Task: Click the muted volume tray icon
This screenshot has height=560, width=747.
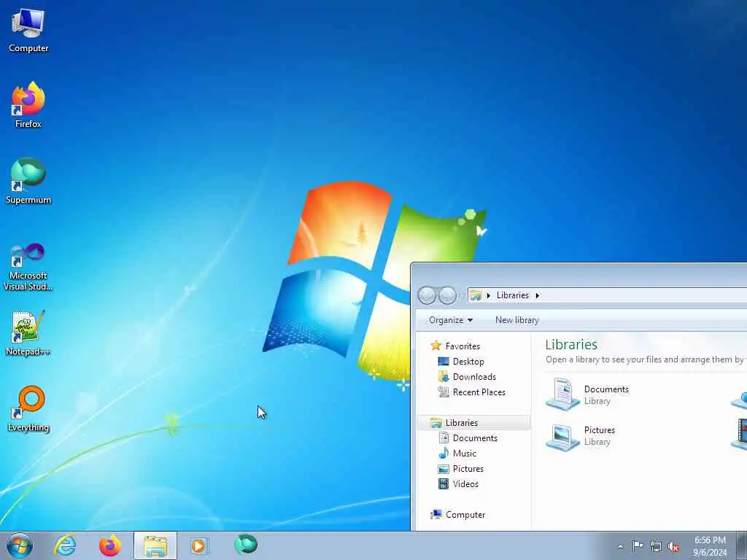Action: (673, 547)
